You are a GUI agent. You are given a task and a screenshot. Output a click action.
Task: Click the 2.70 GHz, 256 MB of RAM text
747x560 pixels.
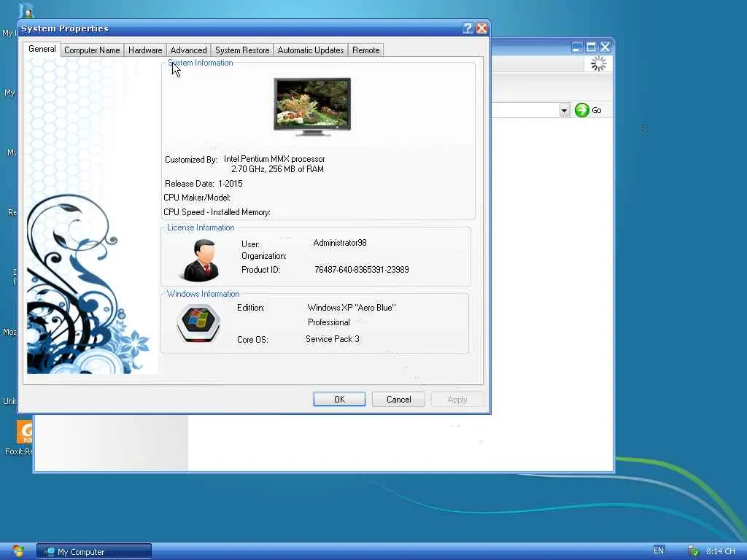tap(277, 169)
